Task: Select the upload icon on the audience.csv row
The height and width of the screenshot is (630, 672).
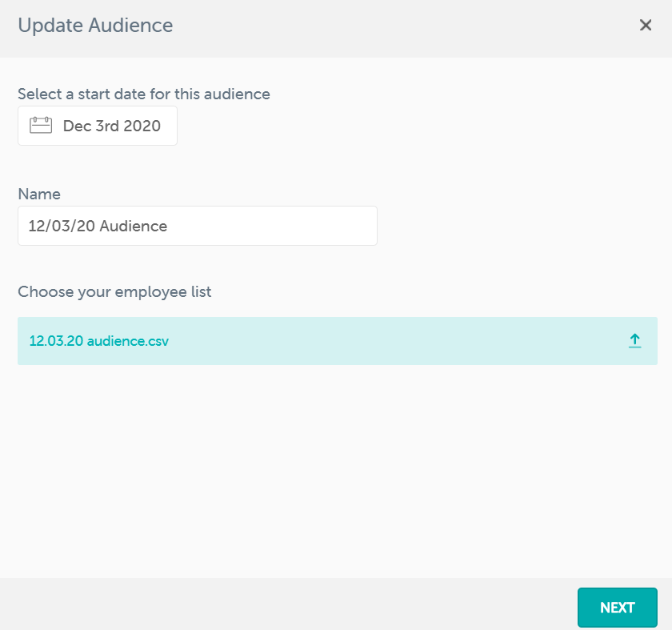Action: click(635, 340)
